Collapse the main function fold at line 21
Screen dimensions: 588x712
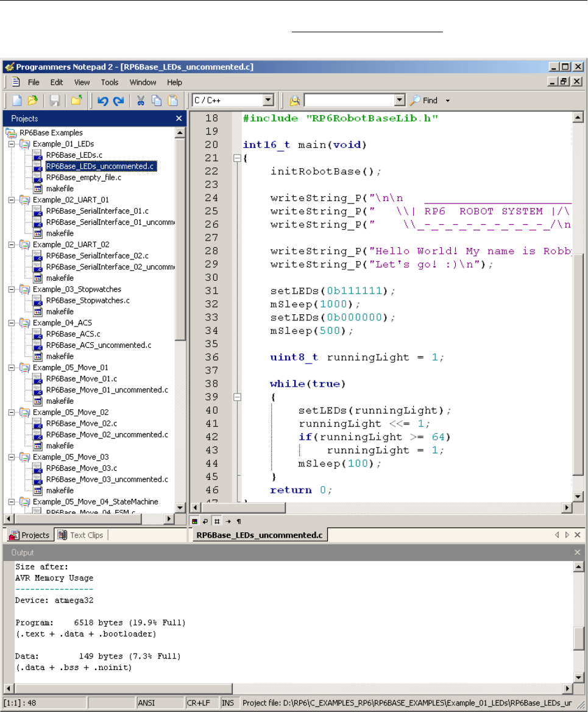tap(237, 158)
